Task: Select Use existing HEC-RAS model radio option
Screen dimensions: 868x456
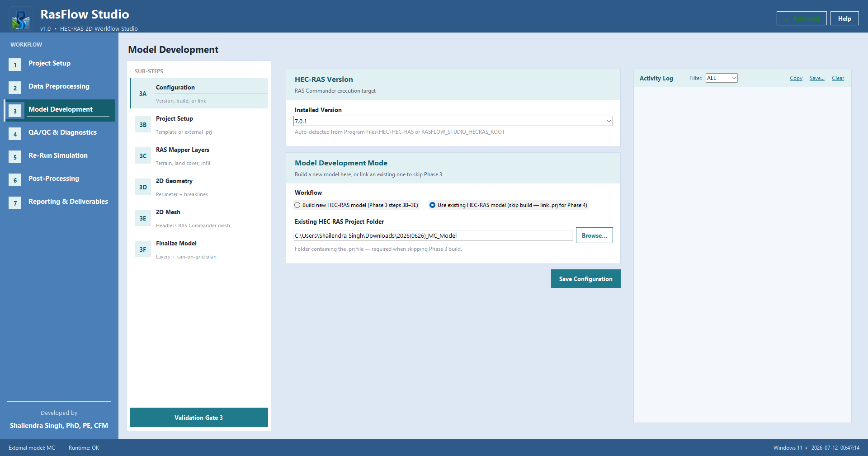Action: pyautogui.click(x=433, y=205)
